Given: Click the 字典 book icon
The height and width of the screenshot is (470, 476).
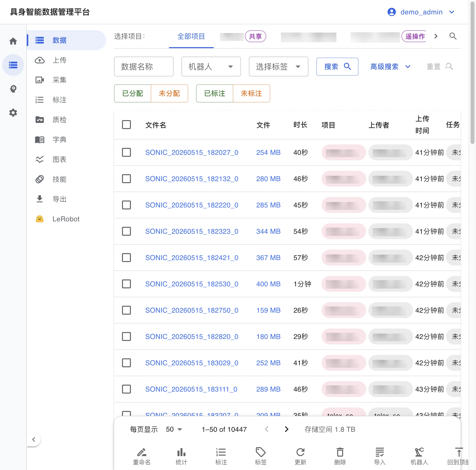Looking at the screenshot, I should pyautogui.click(x=40, y=139).
